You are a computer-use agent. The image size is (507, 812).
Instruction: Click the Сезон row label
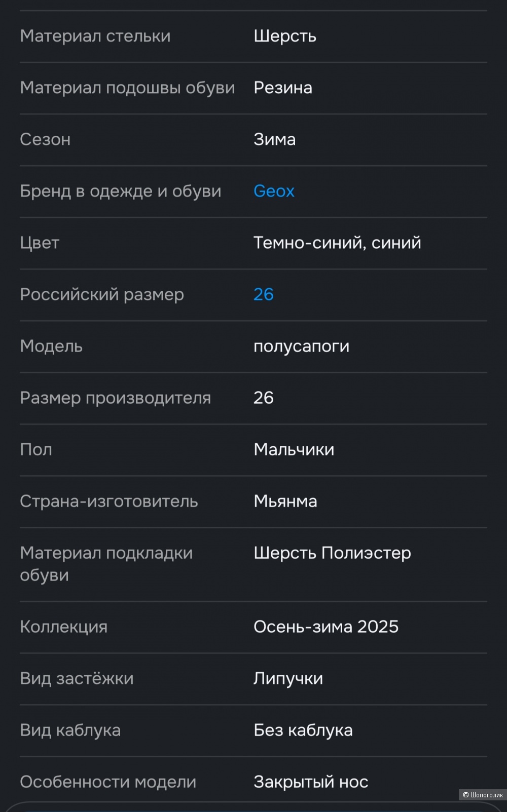tap(45, 139)
